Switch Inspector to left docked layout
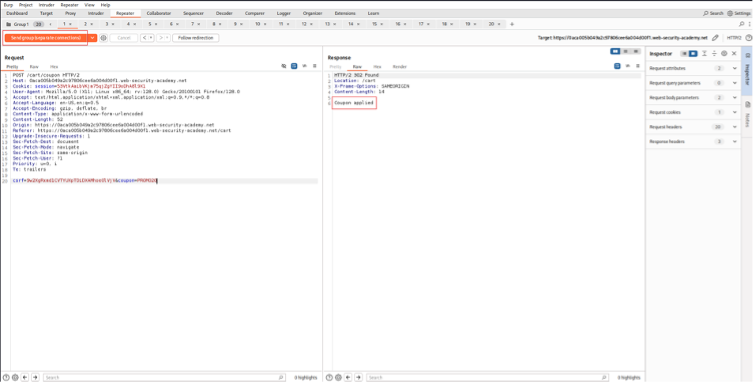 click(x=684, y=53)
